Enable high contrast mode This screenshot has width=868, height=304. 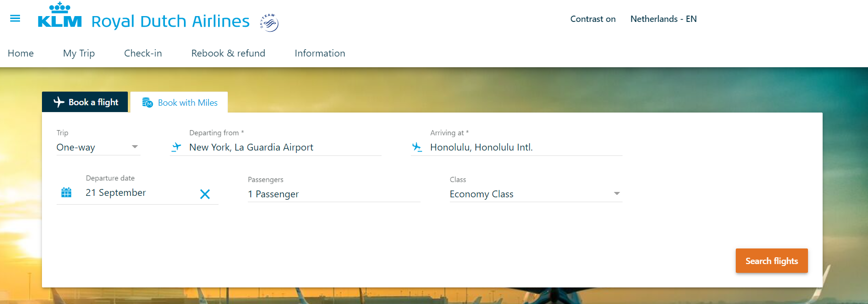point(592,19)
